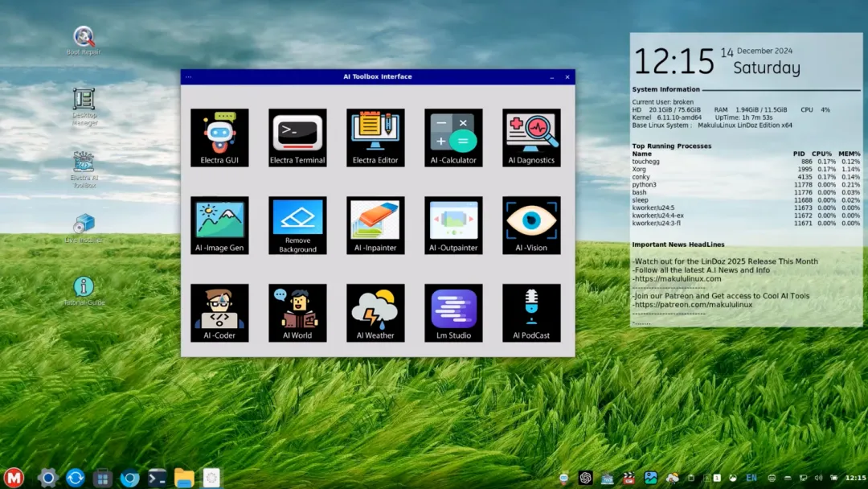868x489 pixels.
Task: Click the Kernel 6.11.10-amd64 text
Action: click(667, 117)
